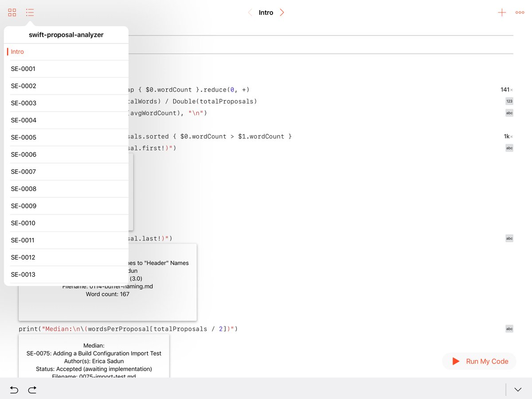Redo the last edit
The image size is (532, 399).
click(x=32, y=390)
